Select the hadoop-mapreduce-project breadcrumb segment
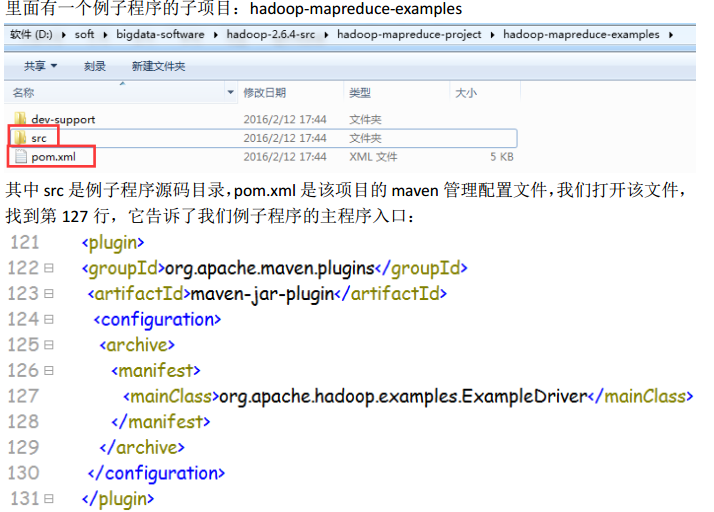Viewport: 714px width, 512px height. (x=409, y=35)
